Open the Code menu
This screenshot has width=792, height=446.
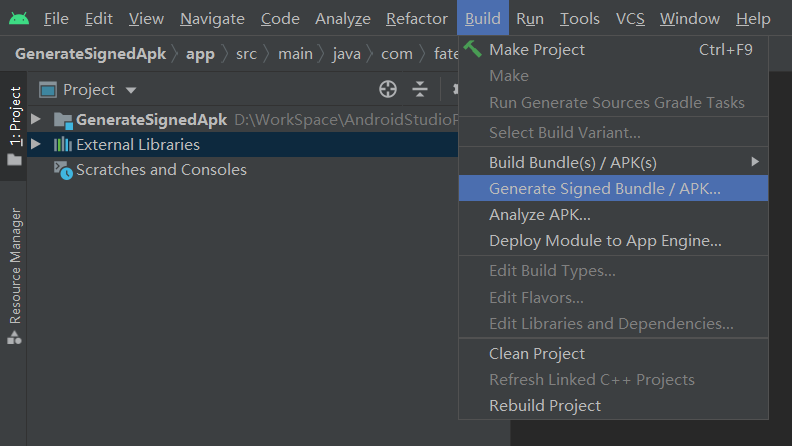pyautogui.click(x=280, y=19)
